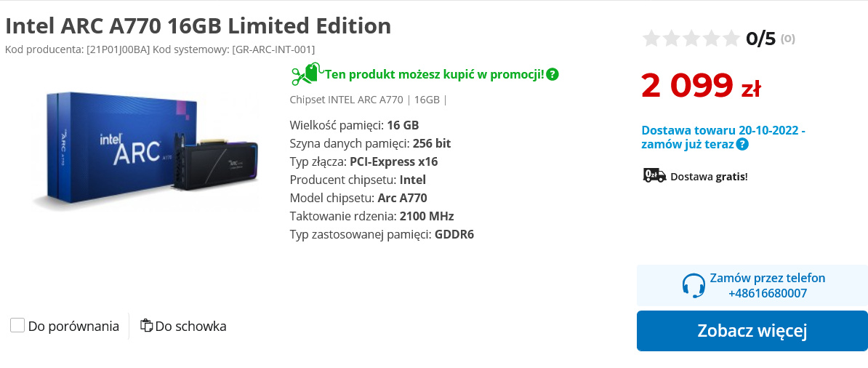
Task: Click phone number +48616680007
Action: tap(767, 293)
